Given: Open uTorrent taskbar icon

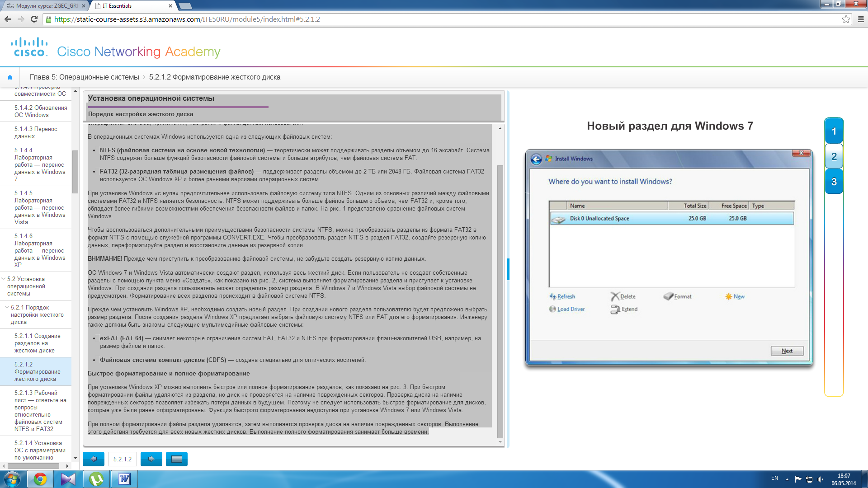Looking at the screenshot, I should point(96,479).
